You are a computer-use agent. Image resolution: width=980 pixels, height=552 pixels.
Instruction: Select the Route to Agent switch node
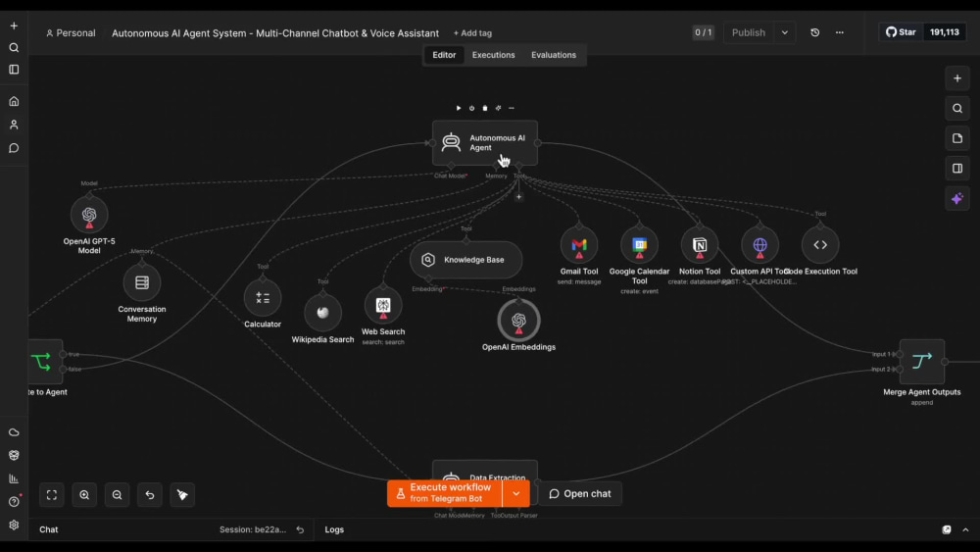44,362
